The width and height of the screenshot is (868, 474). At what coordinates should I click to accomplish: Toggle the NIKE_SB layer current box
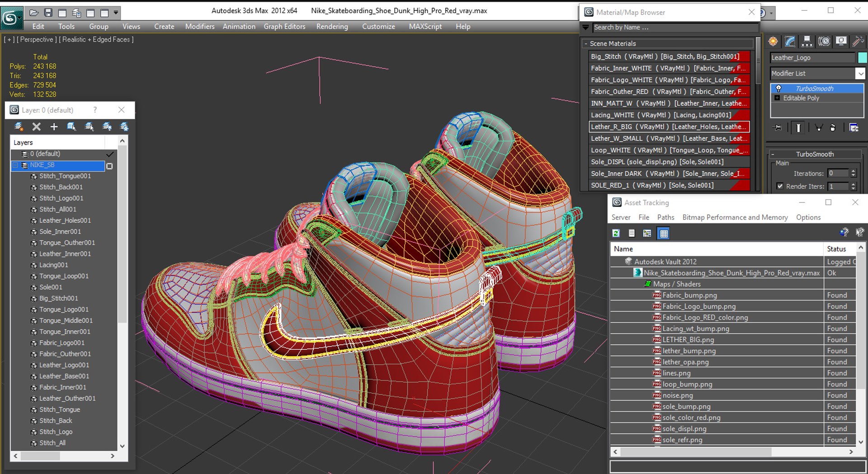[109, 166]
